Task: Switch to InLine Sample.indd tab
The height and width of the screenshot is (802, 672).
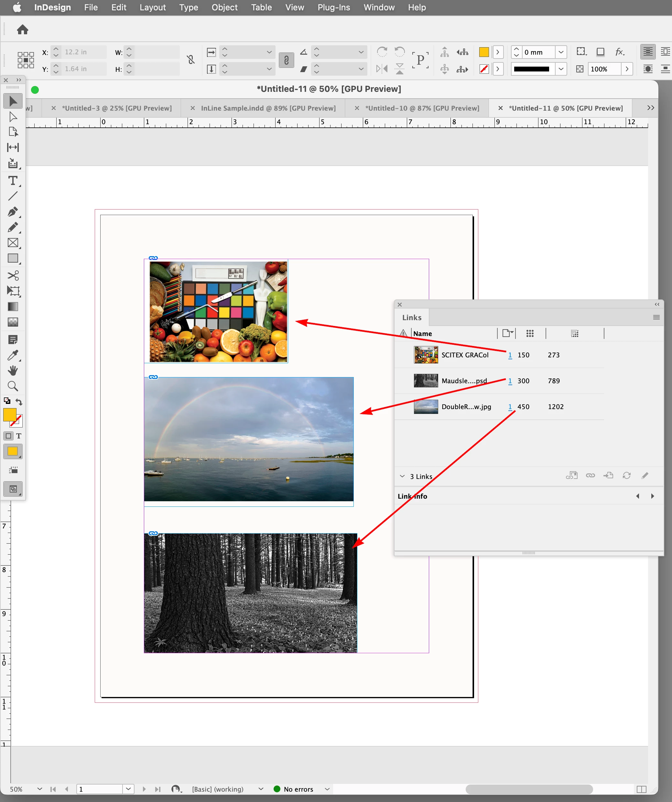Action: 268,108
